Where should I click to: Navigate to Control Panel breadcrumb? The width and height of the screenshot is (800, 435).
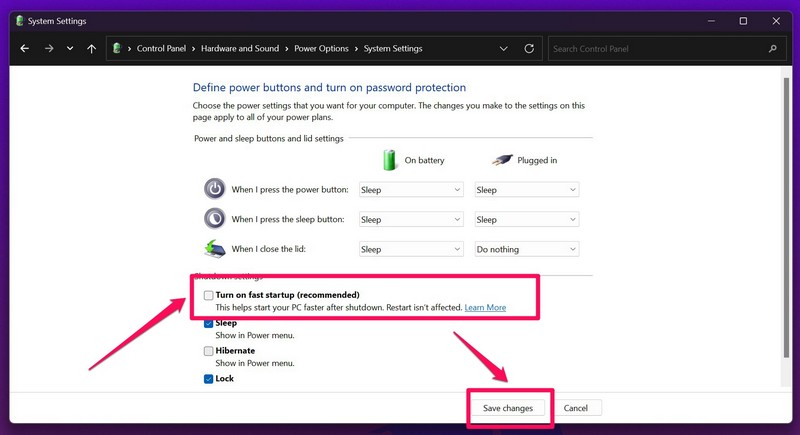tap(161, 48)
